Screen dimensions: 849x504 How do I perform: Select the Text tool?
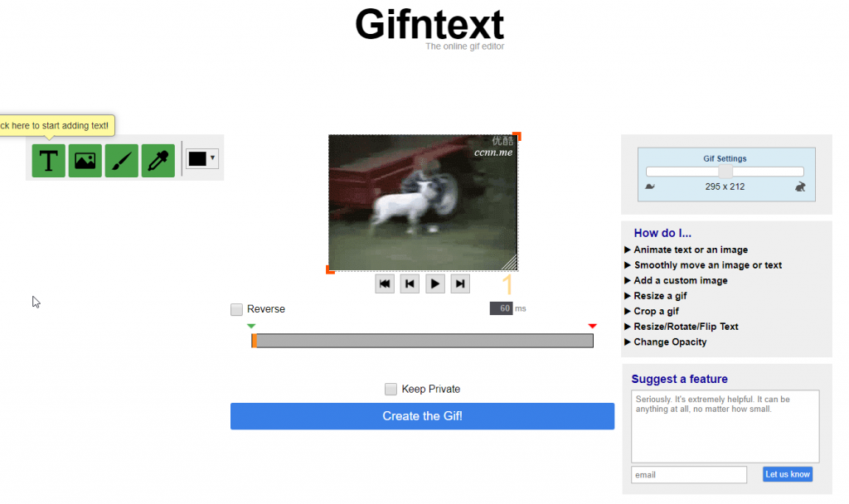47,160
